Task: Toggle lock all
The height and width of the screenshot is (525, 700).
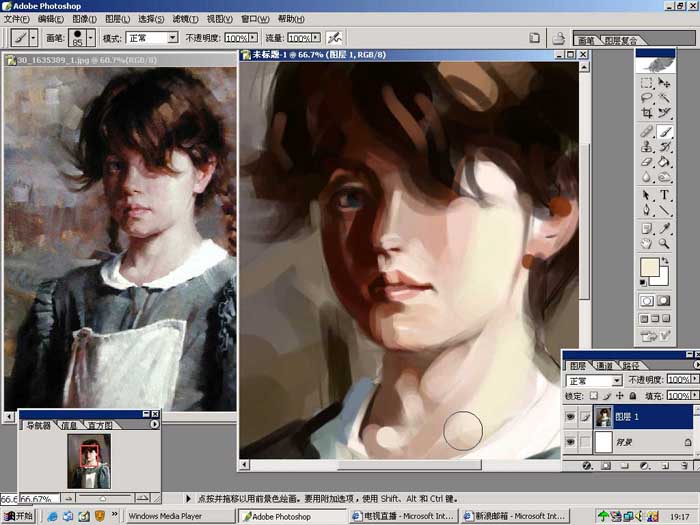Action: (x=633, y=396)
